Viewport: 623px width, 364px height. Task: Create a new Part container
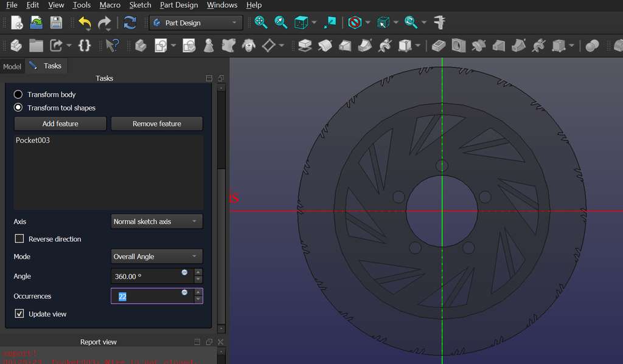[16, 46]
